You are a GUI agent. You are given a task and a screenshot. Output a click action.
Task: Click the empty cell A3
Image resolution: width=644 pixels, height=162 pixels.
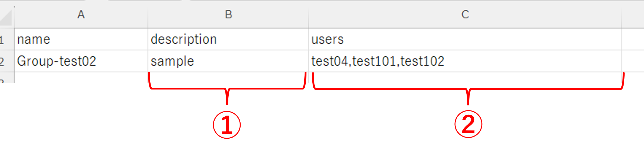[81, 78]
